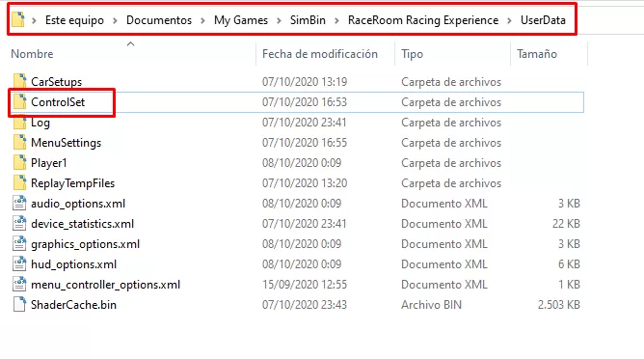
Task: Click the ControlSet date 07/10/2020 16:53
Action: (305, 101)
